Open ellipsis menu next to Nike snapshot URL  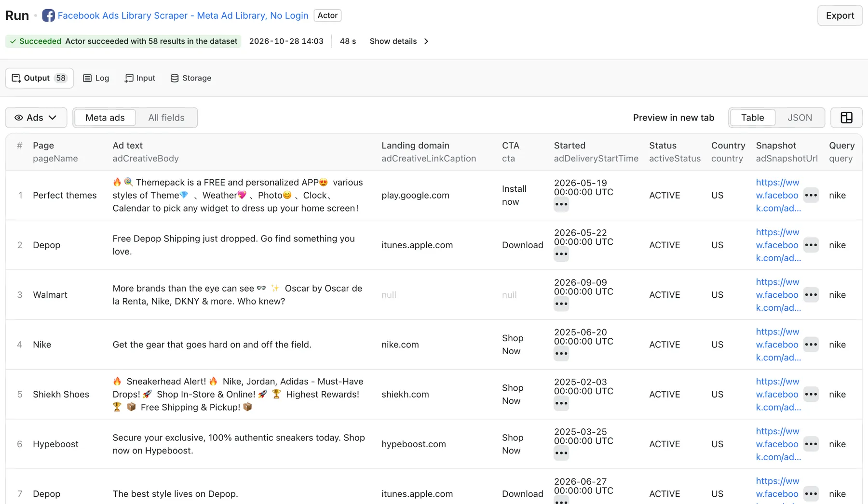[x=811, y=345]
